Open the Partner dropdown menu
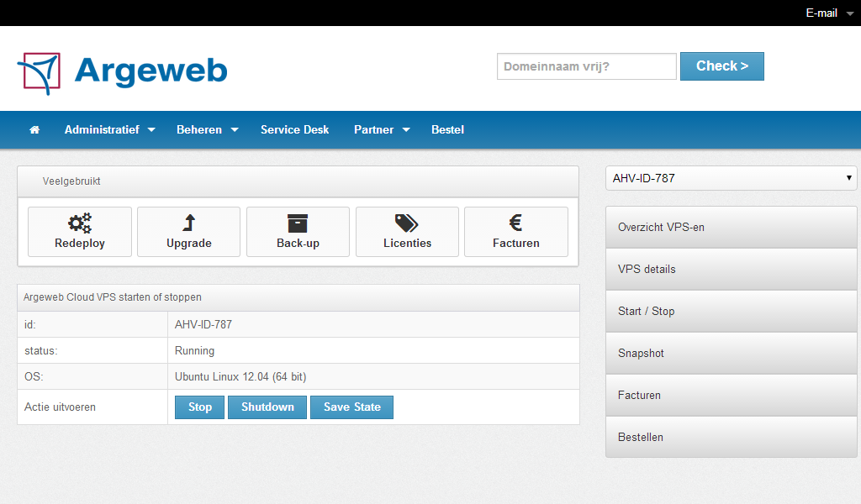The image size is (861, 504). point(381,130)
